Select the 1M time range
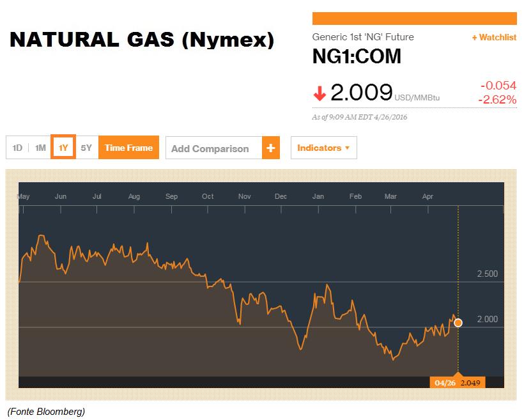524x420 pixels. 40,148
